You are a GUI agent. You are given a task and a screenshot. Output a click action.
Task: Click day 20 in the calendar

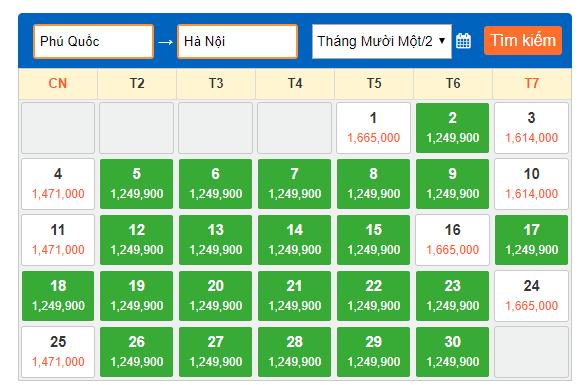pyautogui.click(x=216, y=296)
